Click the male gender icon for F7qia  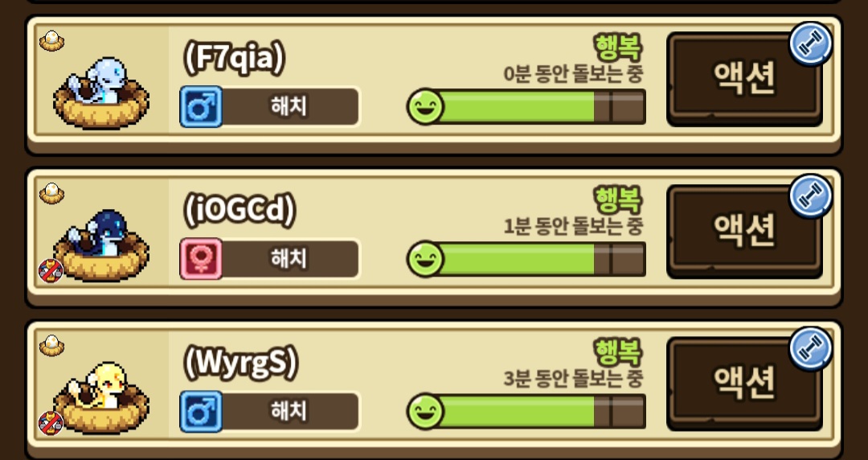201,106
